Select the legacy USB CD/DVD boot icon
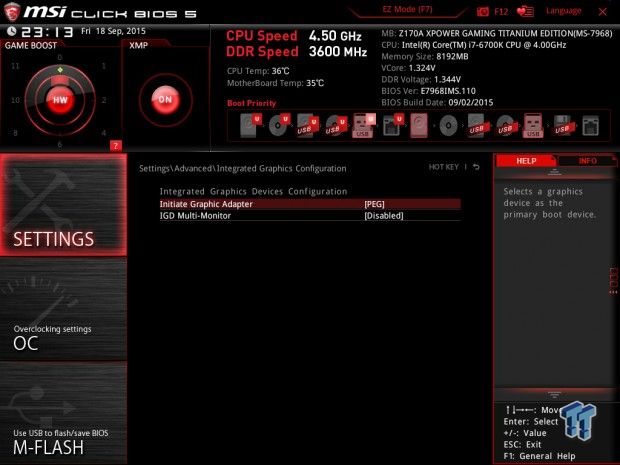Screen dimensions: 620x465 click(x=505, y=126)
